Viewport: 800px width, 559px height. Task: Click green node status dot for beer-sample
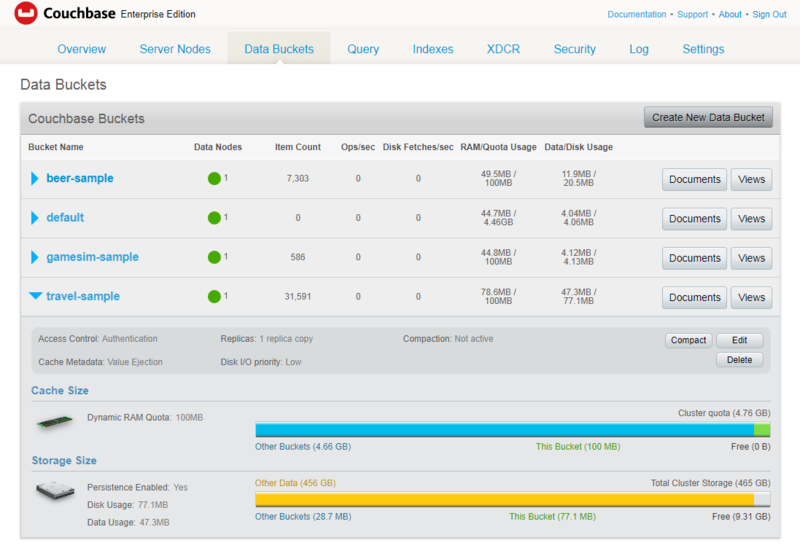pyautogui.click(x=214, y=179)
